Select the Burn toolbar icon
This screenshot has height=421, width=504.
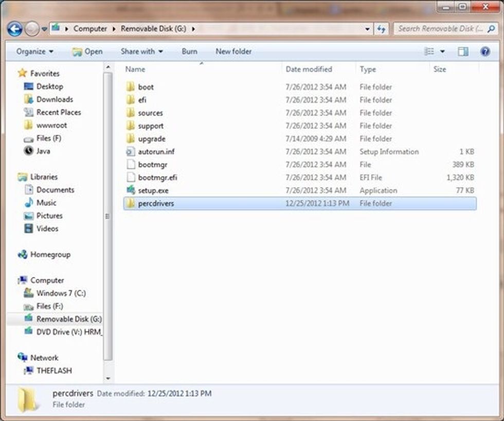tap(189, 51)
